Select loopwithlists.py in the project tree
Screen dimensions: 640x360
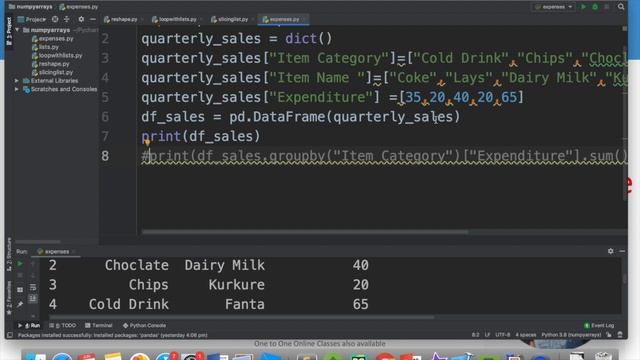pos(57,56)
